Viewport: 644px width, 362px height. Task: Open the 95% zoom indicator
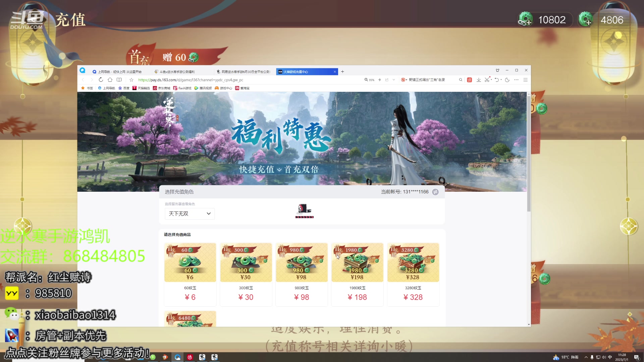point(369,80)
